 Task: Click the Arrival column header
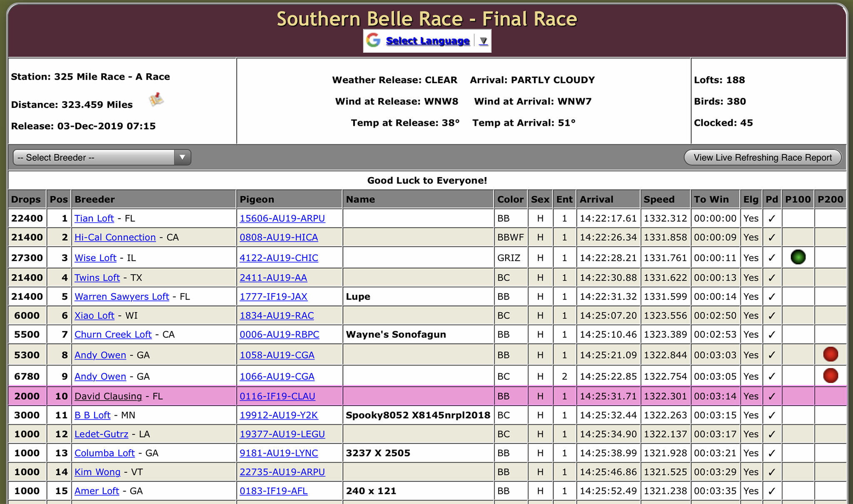tap(596, 200)
